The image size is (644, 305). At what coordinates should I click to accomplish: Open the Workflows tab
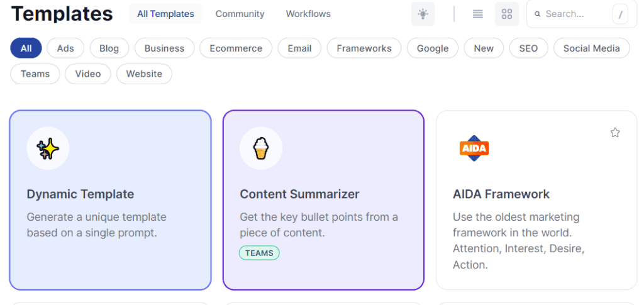click(308, 14)
